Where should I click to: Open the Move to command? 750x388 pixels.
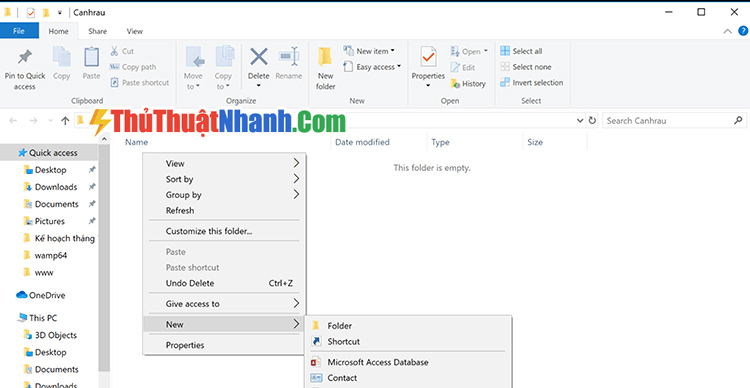(193, 68)
